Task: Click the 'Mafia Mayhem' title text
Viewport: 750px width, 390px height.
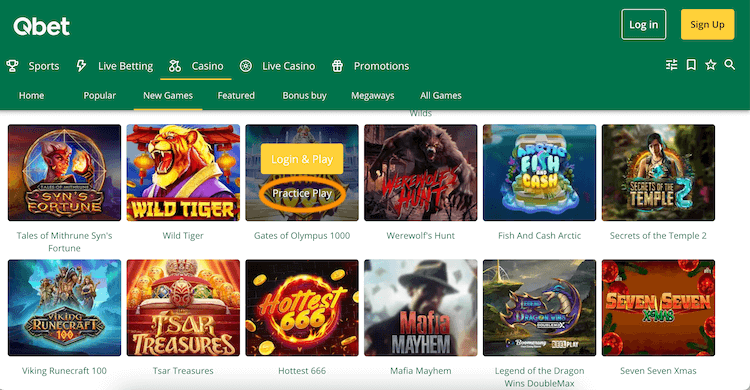Action: click(420, 370)
